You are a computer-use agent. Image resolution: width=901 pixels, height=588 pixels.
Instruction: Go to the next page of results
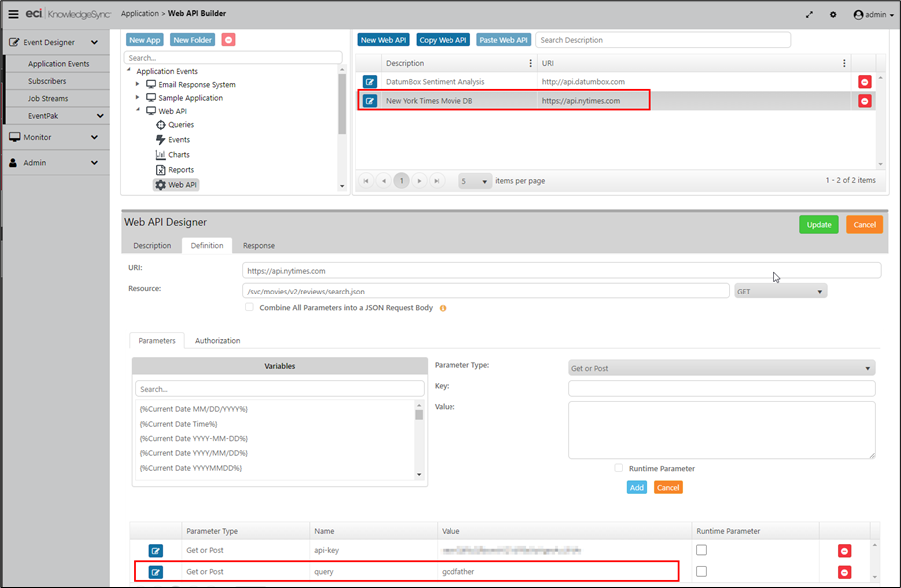coord(419,181)
